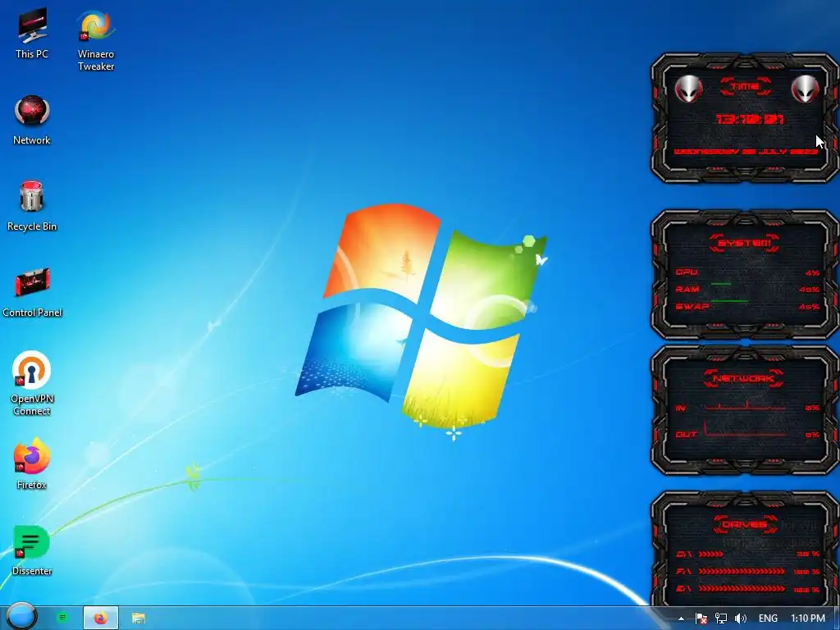Click the SWAP label in the System widget
This screenshot has width=840, height=630.
(x=692, y=307)
